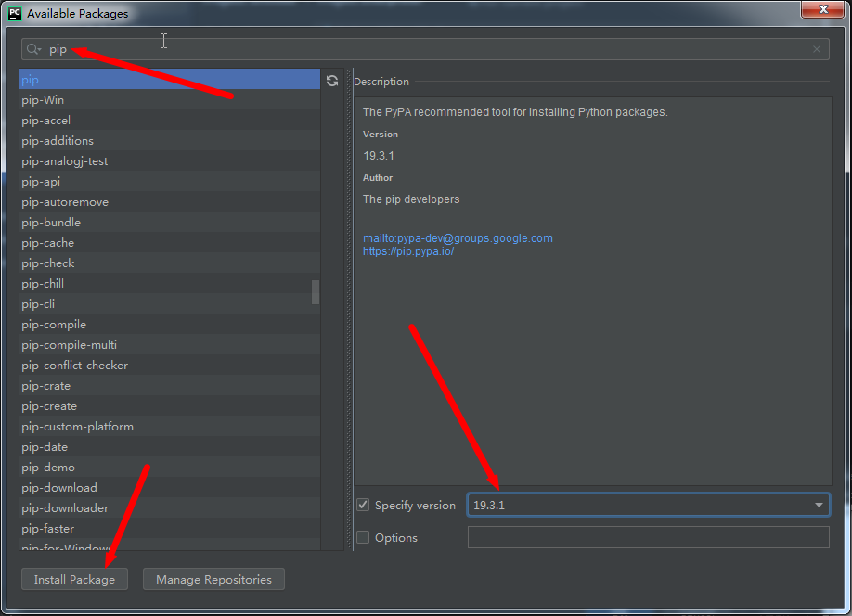Select pip-Win in the list
Screen dimensions: 852x616
coord(170,100)
